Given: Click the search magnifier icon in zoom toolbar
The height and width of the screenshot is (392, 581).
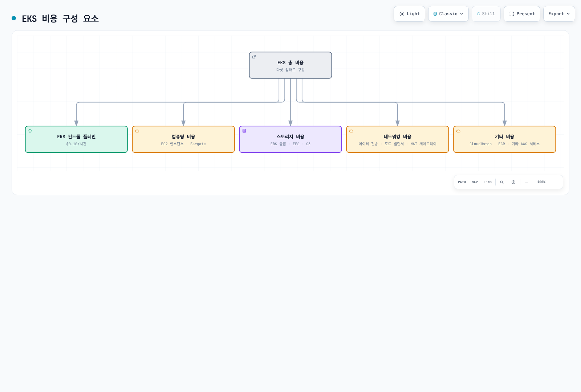Looking at the screenshot, I should pos(502,182).
